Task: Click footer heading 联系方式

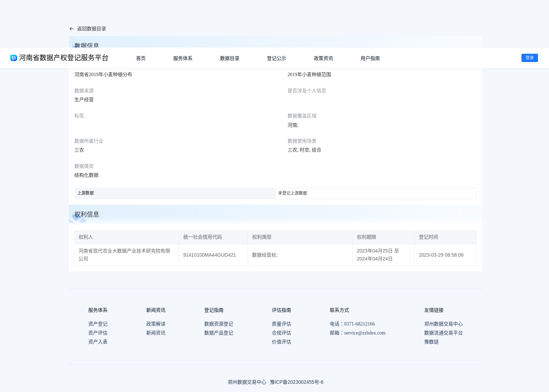Action: pyautogui.click(x=340, y=310)
